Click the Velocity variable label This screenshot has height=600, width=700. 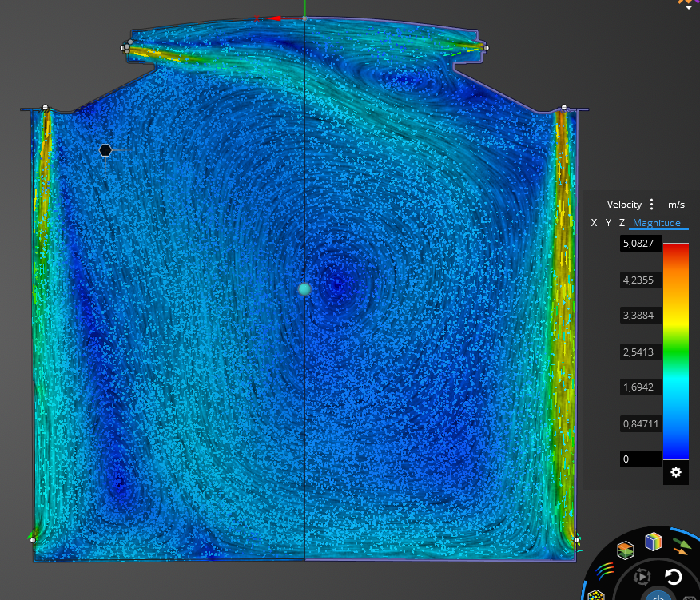pyautogui.click(x=624, y=205)
